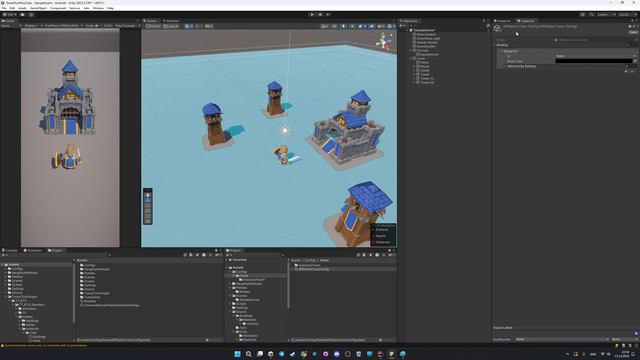Click the cloud services icon
The height and width of the screenshot is (360, 640).
click(22, 15)
